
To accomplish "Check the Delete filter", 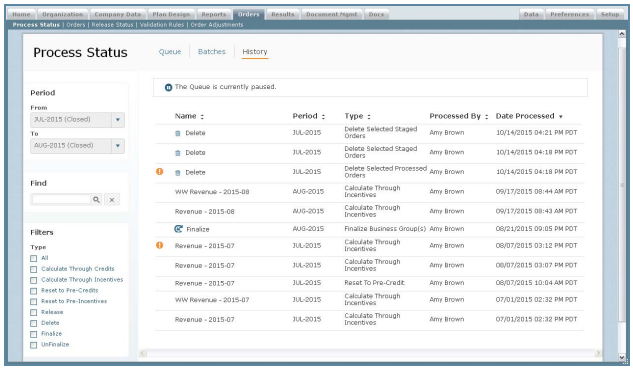I will point(34,323).
